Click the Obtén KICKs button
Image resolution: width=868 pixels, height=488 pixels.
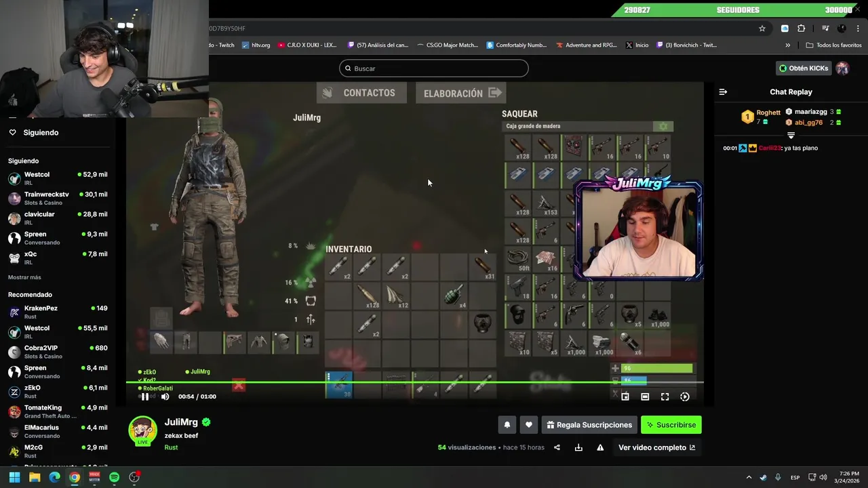click(x=804, y=68)
